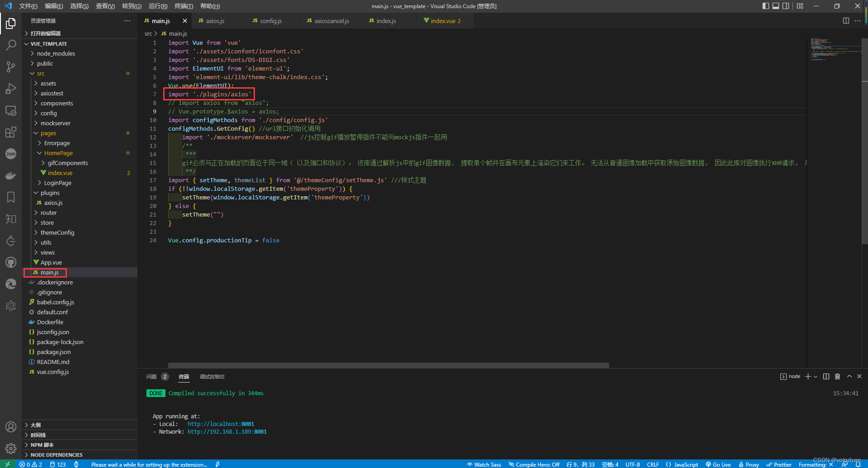Collapse the src folder
Viewport: 868px width, 468px height.
pos(41,73)
